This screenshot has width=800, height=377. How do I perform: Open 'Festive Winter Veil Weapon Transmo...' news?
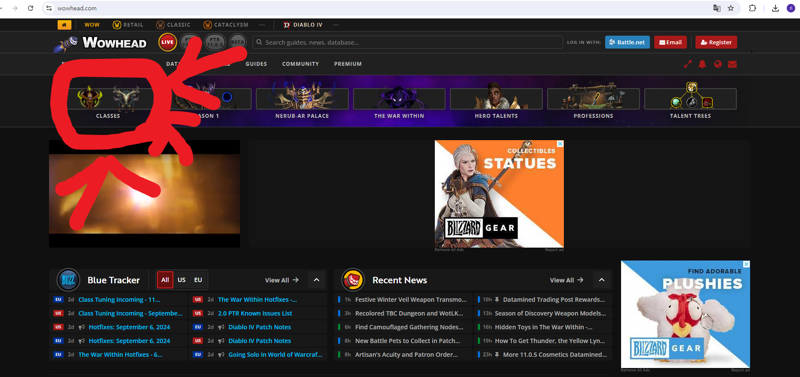tap(411, 299)
